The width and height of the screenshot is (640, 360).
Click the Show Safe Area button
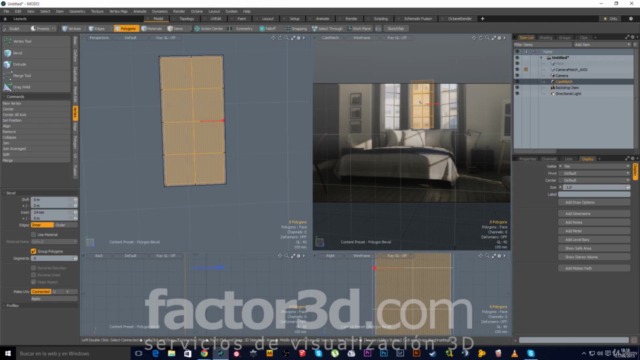click(x=594, y=248)
